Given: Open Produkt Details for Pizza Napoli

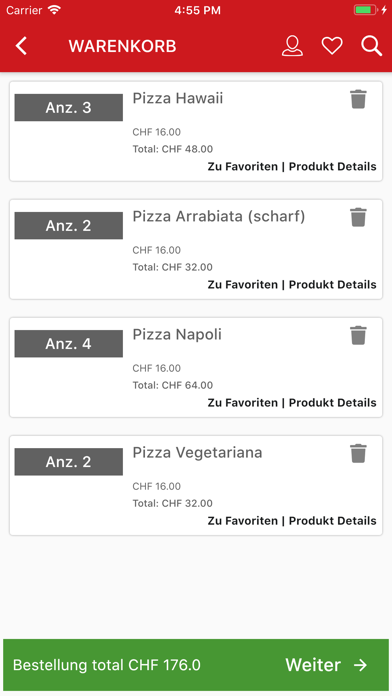Looking at the screenshot, I should coord(333,403).
